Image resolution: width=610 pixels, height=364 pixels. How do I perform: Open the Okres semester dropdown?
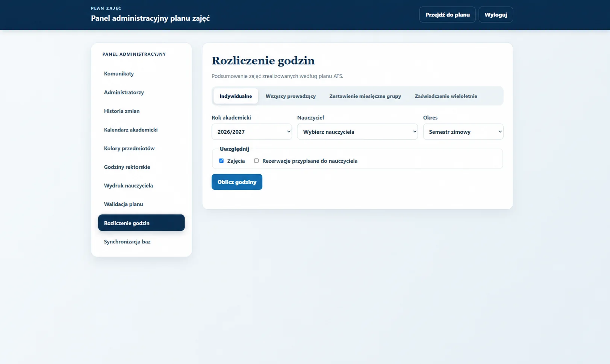click(x=463, y=132)
